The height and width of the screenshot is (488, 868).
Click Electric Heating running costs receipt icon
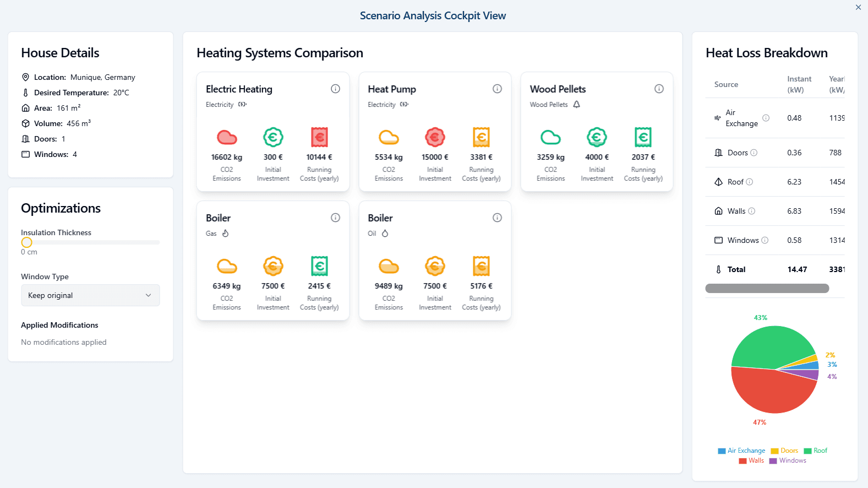[319, 137]
